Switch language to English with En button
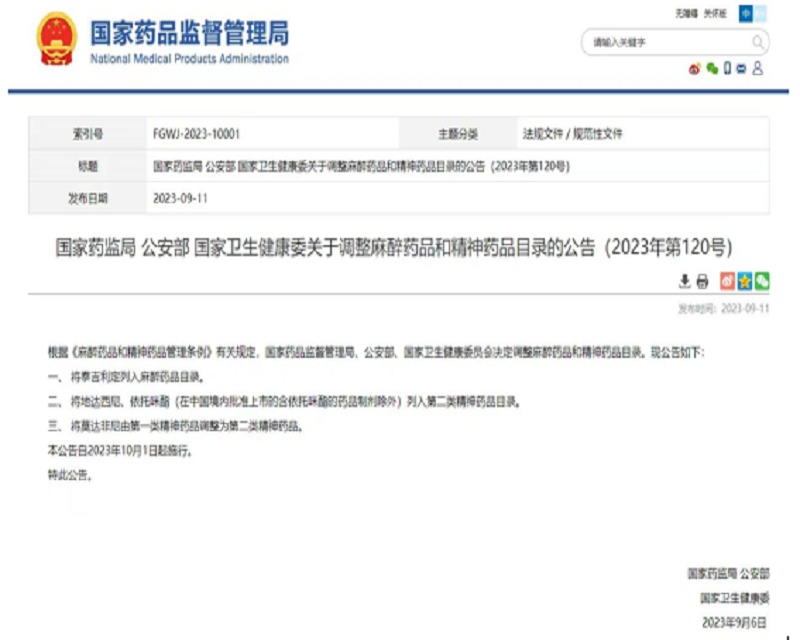 click(761, 13)
